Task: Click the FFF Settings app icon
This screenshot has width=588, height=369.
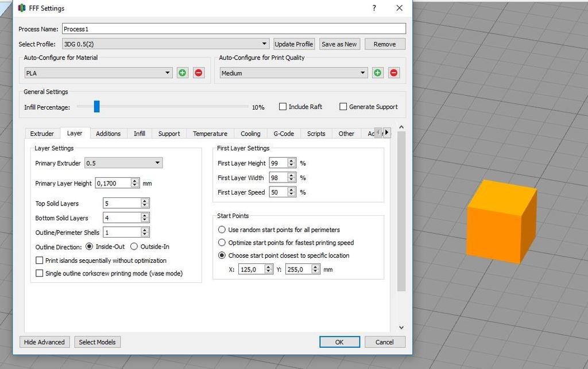Action: click(22, 8)
